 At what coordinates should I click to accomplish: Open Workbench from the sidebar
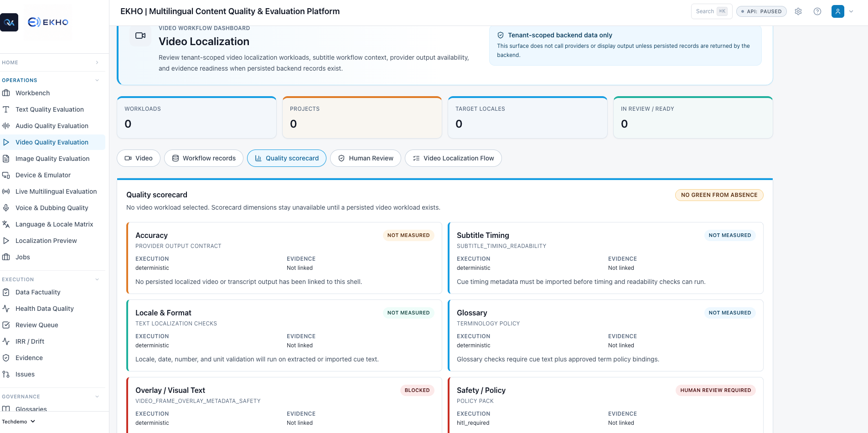click(x=52, y=93)
